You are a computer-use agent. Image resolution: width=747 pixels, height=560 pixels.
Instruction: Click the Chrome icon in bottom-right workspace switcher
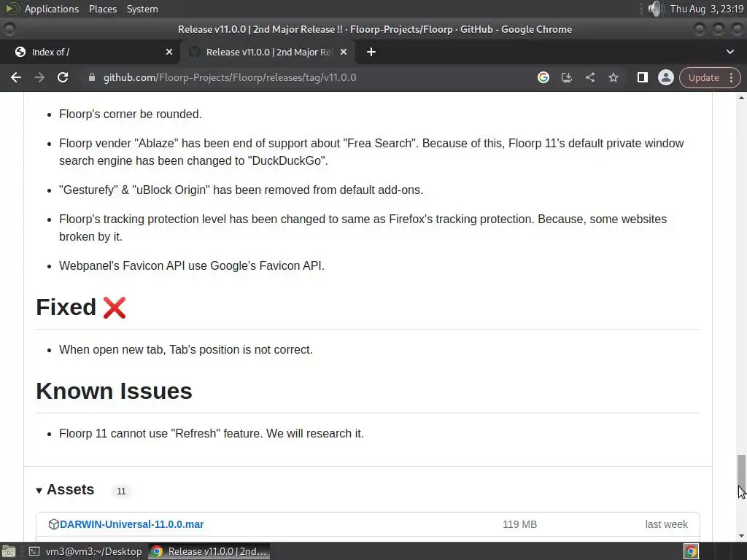(x=692, y=551)
